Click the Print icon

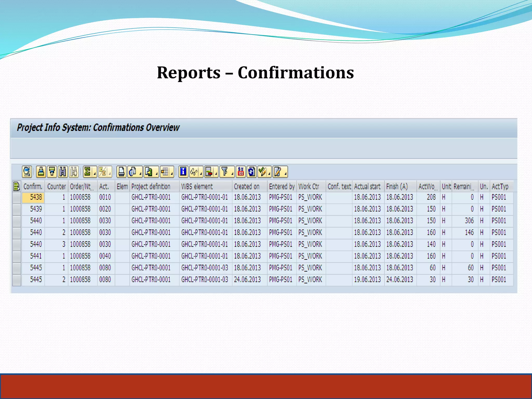121,172
